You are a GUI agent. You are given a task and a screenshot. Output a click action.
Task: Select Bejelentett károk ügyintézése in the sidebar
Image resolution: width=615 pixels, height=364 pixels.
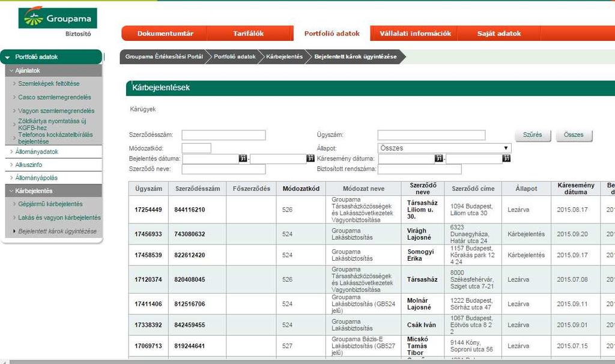tap(57, 231)
